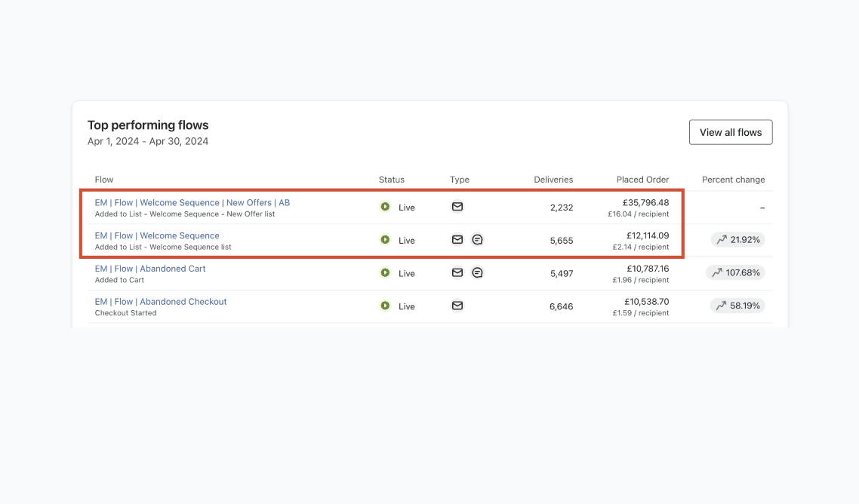Screen dimensions: 859x504
Task: Click the 58.19% percent change badge
Action: [737, 306]
